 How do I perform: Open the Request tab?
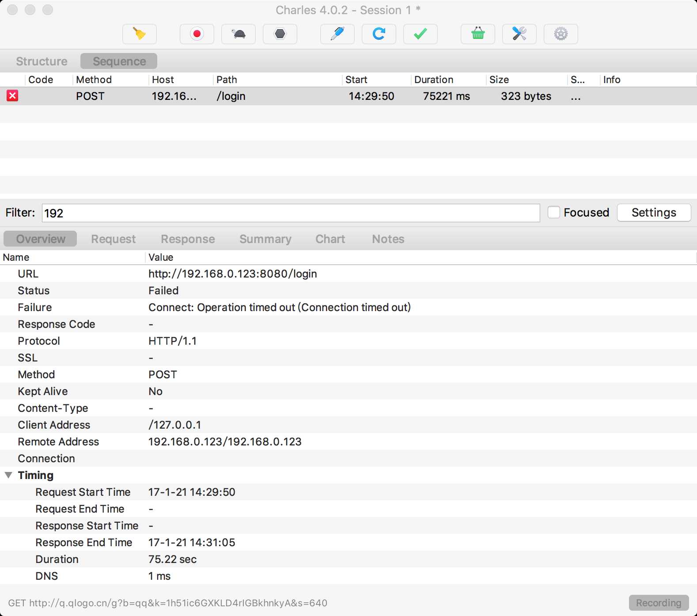114,239
